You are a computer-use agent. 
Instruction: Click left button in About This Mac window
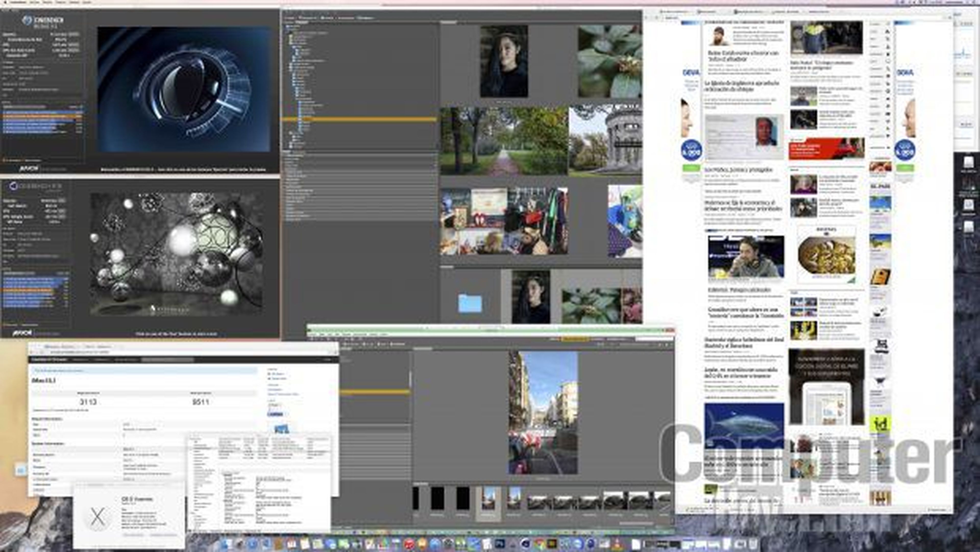[133, 535]
